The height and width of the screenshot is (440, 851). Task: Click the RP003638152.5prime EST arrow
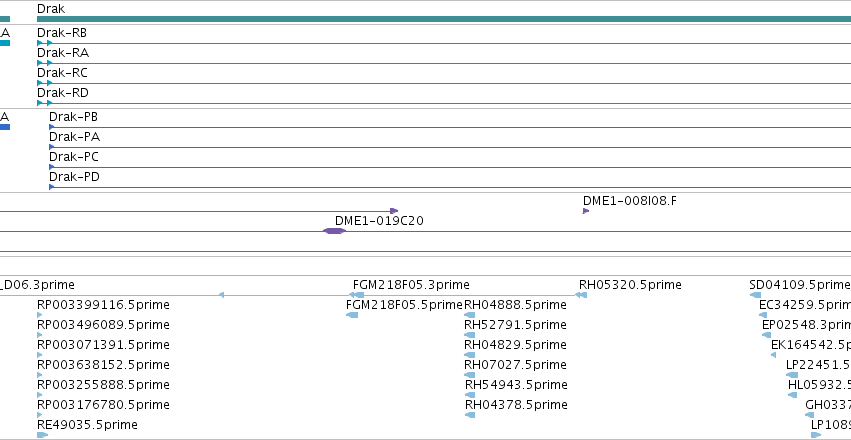[x=40, y=375]
